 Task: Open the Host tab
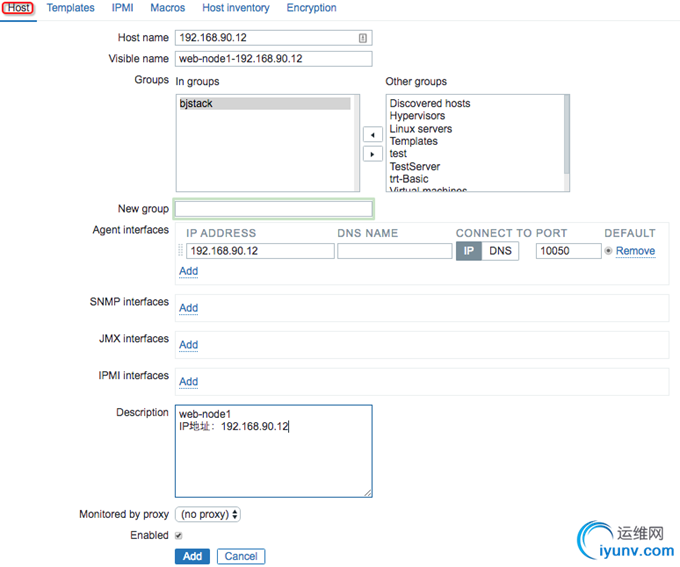(x=19, y=8)
